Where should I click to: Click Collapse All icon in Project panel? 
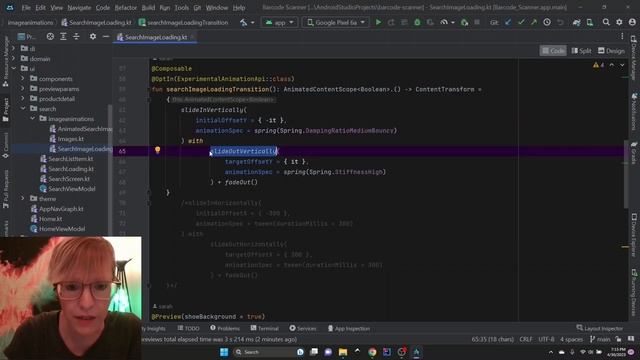[76, 37]
